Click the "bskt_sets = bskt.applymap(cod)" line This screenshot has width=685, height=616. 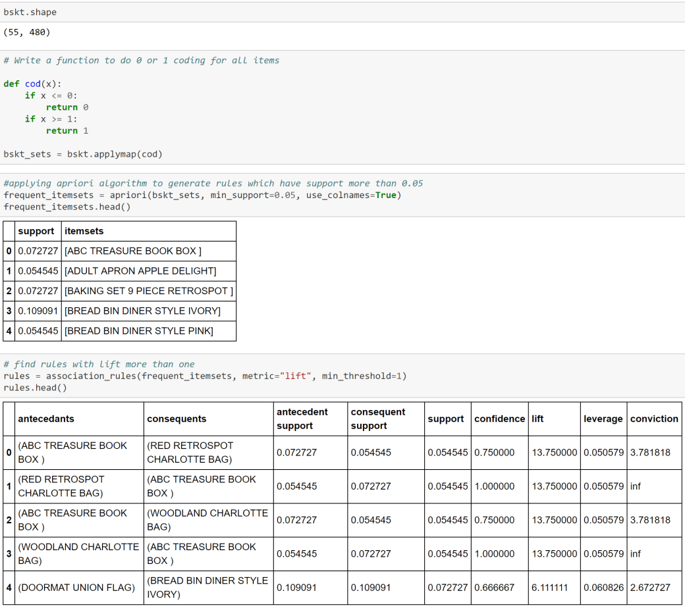(x=83, y=154)
